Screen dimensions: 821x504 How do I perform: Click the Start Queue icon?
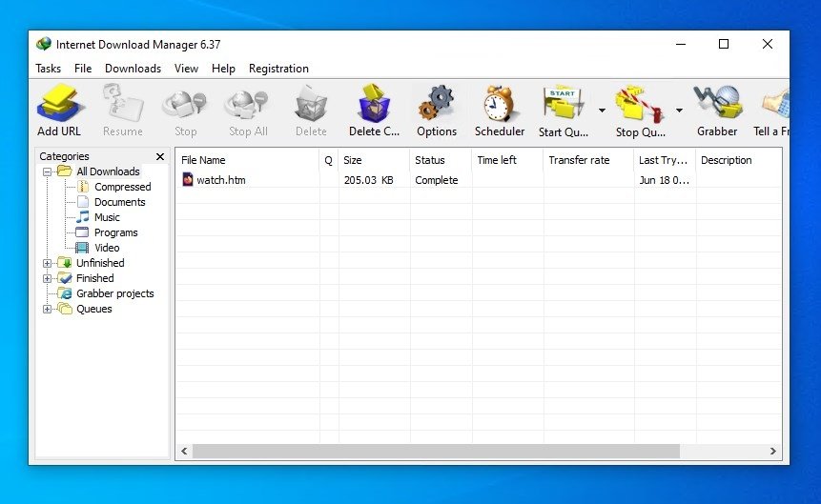[x=564, y=103]
